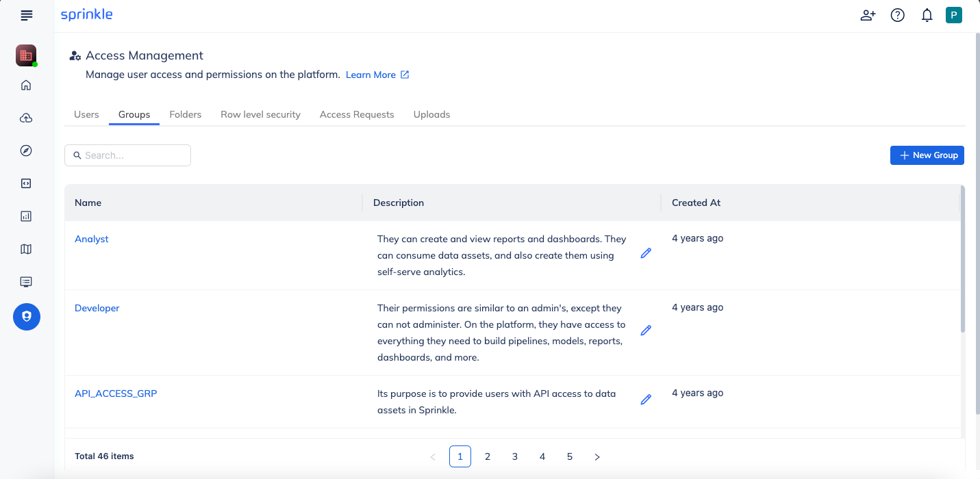Open the Access Requests tab

[x=357, y=114]
